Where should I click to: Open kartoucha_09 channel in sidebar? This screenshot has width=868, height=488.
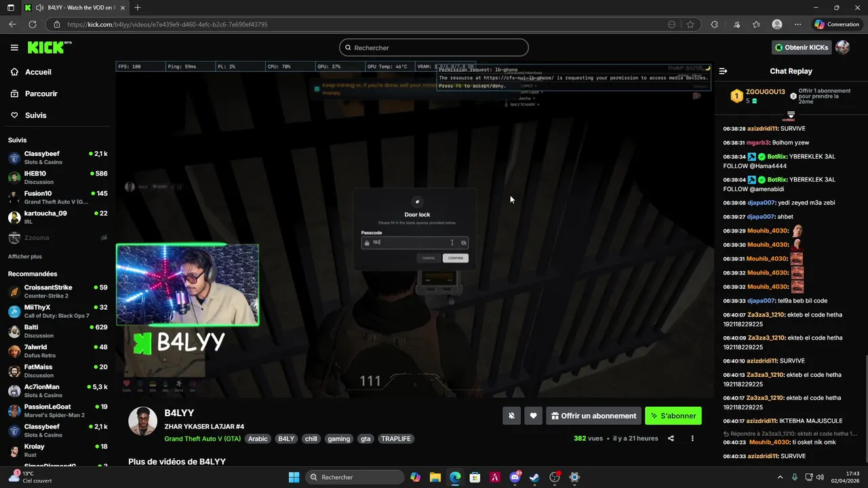pos(58,217)
